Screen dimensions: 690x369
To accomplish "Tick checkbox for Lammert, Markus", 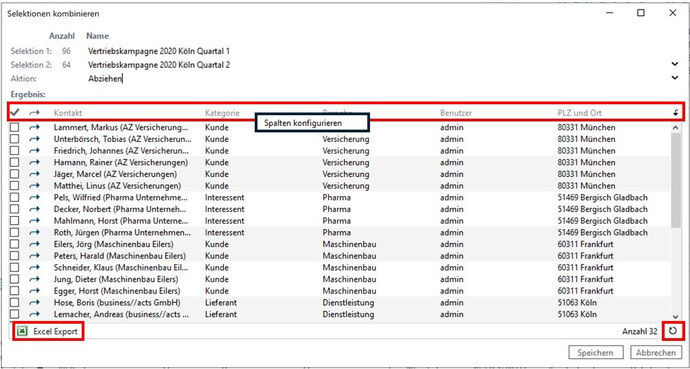I will [15, 128].
